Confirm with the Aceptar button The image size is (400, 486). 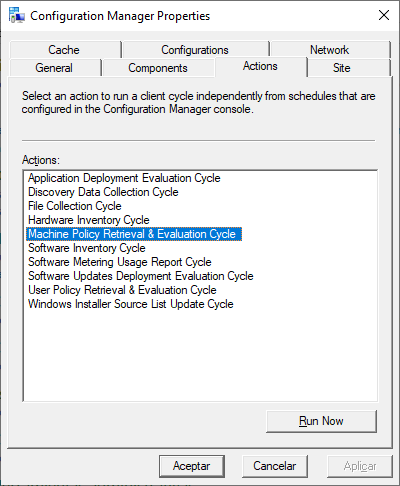192,466
